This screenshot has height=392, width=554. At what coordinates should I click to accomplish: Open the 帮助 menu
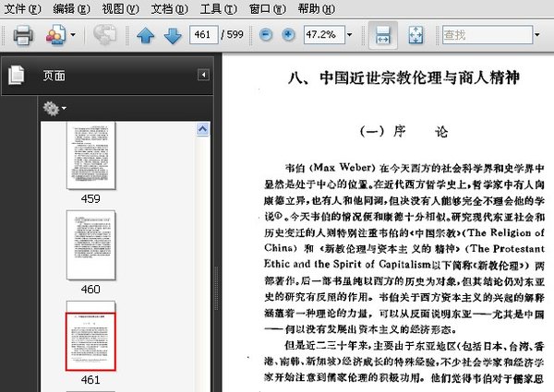[x=317, y=8]
